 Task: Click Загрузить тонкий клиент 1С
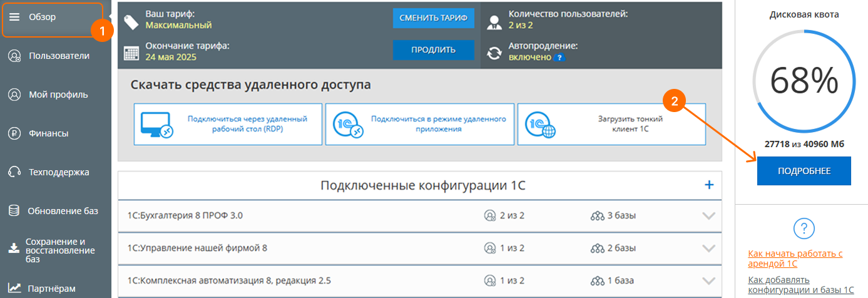click(x=611, y=124)
